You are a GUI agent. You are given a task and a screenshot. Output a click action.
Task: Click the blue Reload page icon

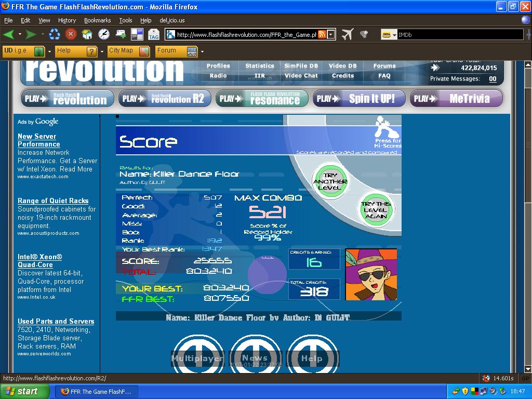54,34
